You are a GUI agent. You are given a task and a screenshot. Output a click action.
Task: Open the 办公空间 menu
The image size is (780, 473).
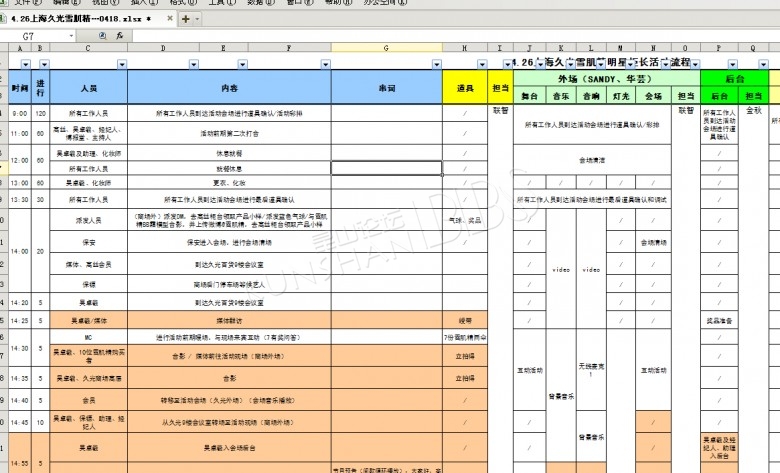(385, 2)
